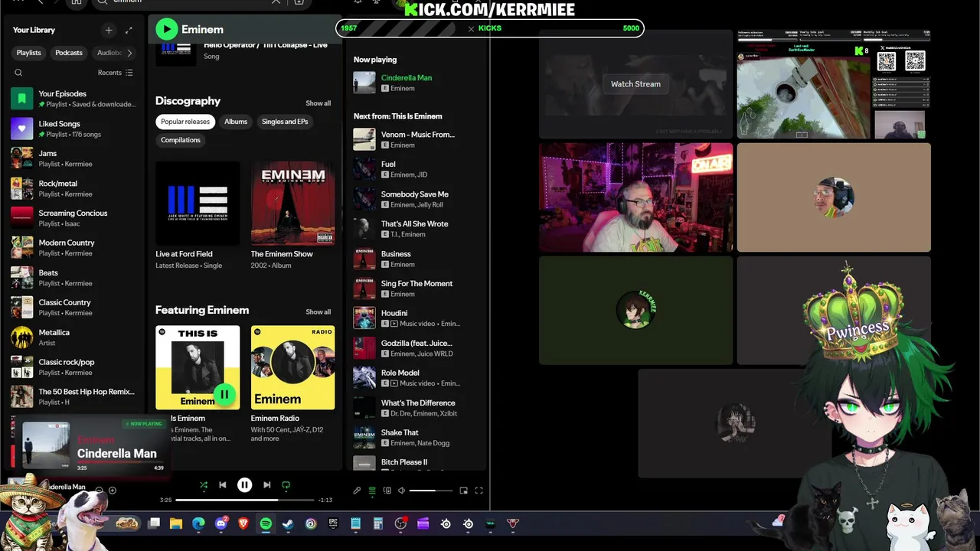The width and height of the screenshot is (980, 551).
Task: Open the Metallica artist entry
Action: tap(73, 337)
